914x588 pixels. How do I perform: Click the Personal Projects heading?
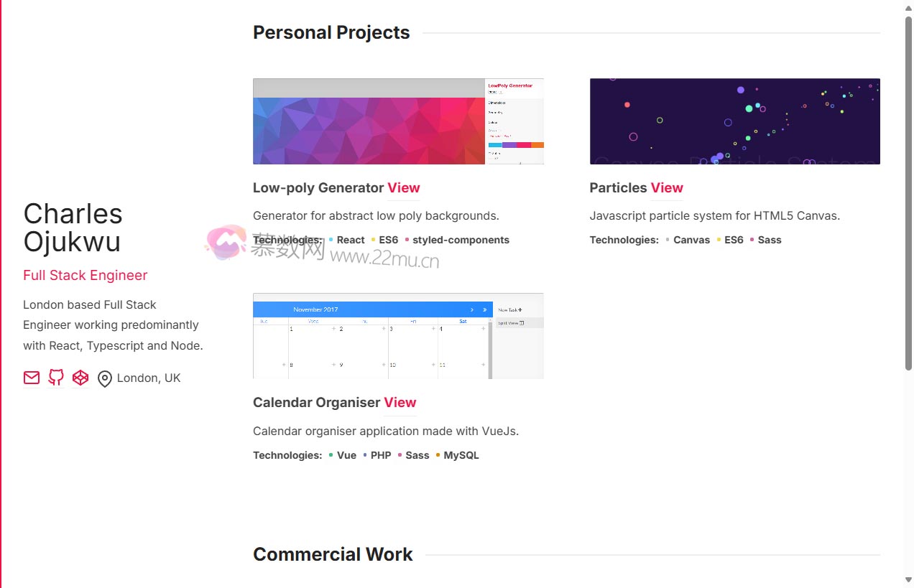click(331, 32)
